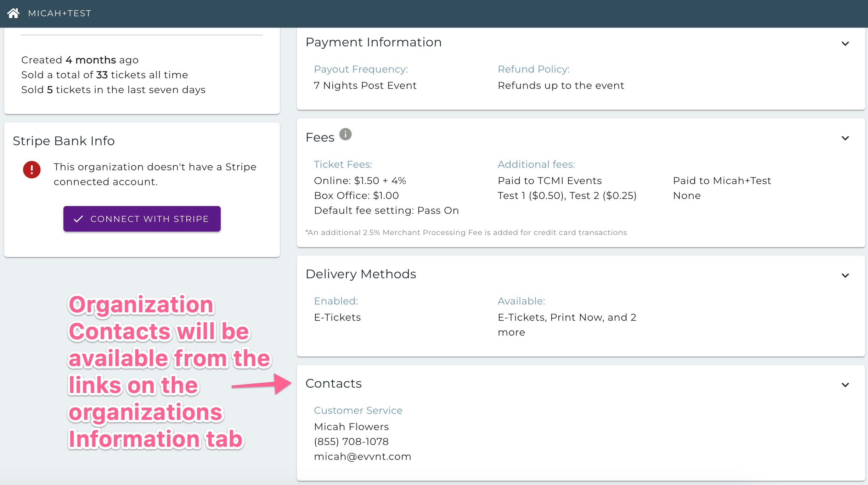Click 'Sold 5 tickets in last seven days' text
This screenshot has width=868, height=485.
[113, 90]
